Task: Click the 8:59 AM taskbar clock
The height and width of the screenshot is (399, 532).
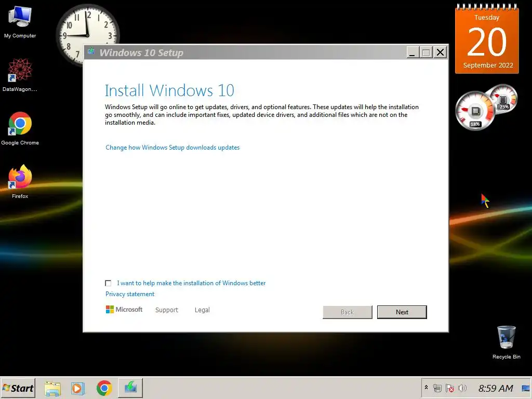Action: tap(495, 388)
